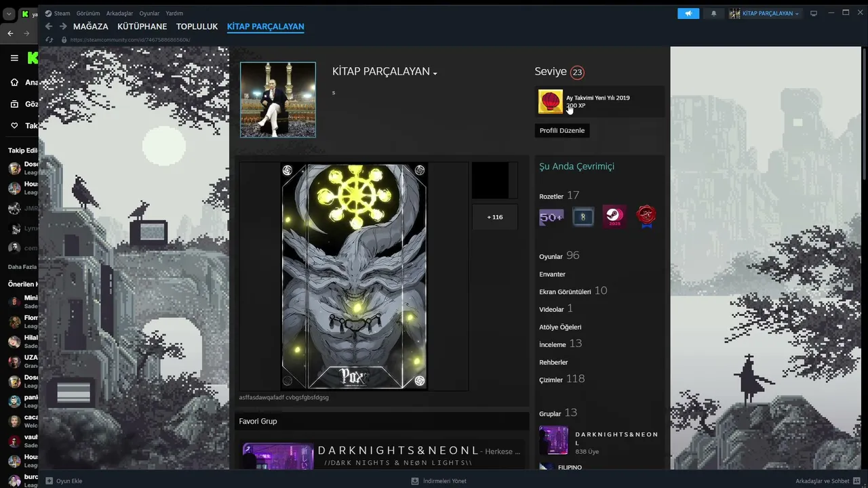Screen dimensions: 868x488
Task: Open the Kick following heart icon
Action: pyautogui.click(x=14, y=125)
